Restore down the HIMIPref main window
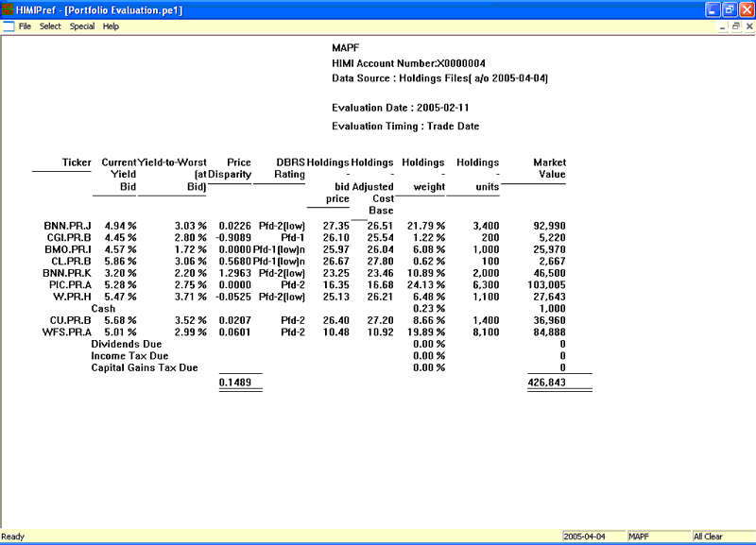 point(730,9)
